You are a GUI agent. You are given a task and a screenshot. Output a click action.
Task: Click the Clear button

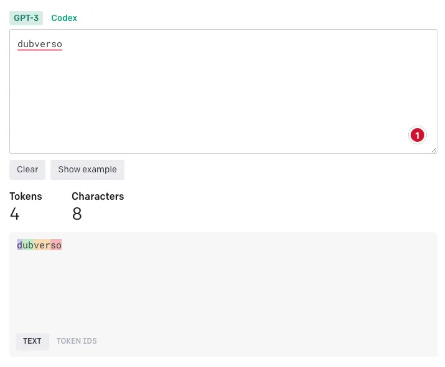(x=27, y=170)
